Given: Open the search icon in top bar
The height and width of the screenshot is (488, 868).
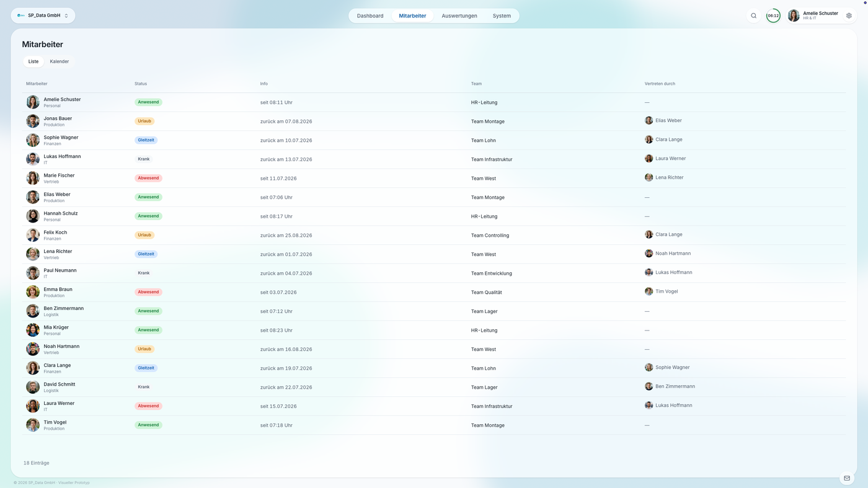Looking at the screenshot, I should 753,16.
